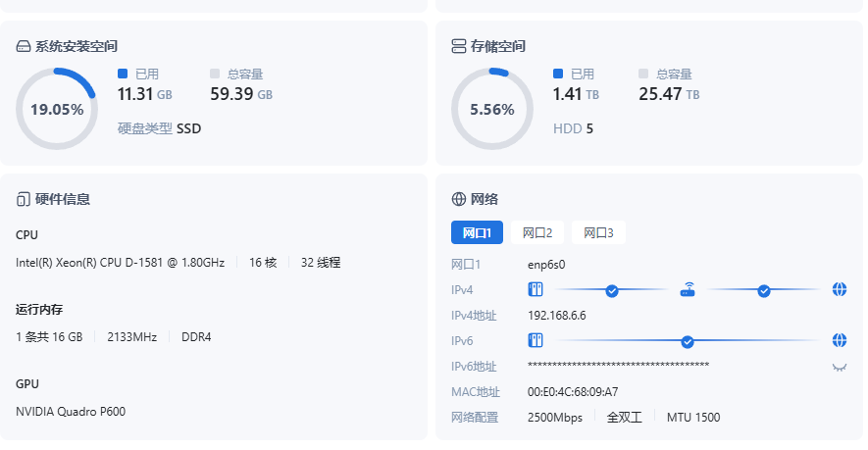Click the enp6s0 interface name
The height and width of the screenshot is (450, 868).
coord(546,265)
